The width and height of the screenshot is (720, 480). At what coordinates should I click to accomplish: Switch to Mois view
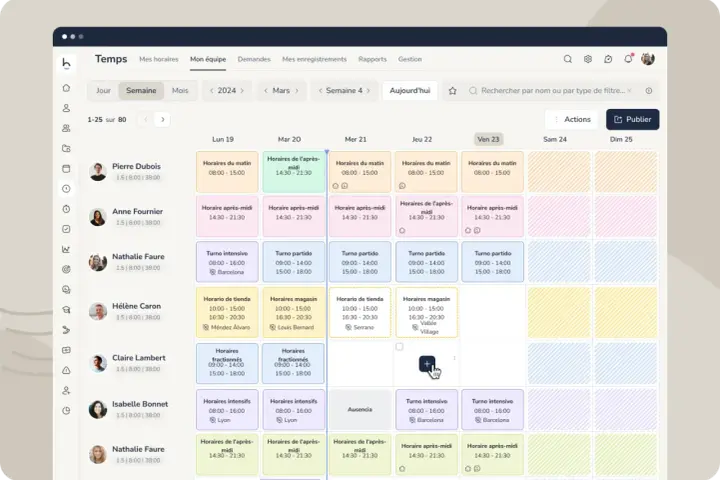180,90
